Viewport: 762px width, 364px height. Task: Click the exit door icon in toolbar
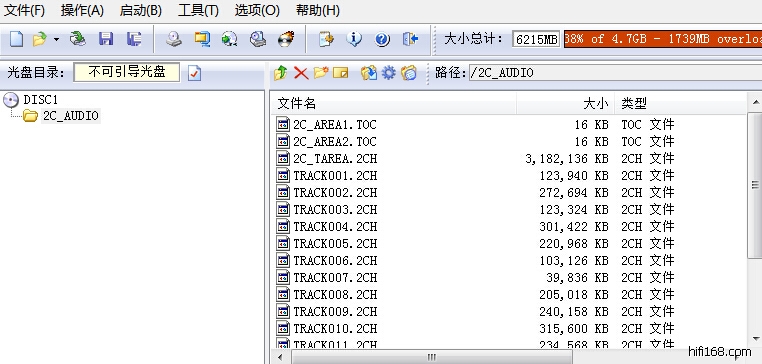411,39
